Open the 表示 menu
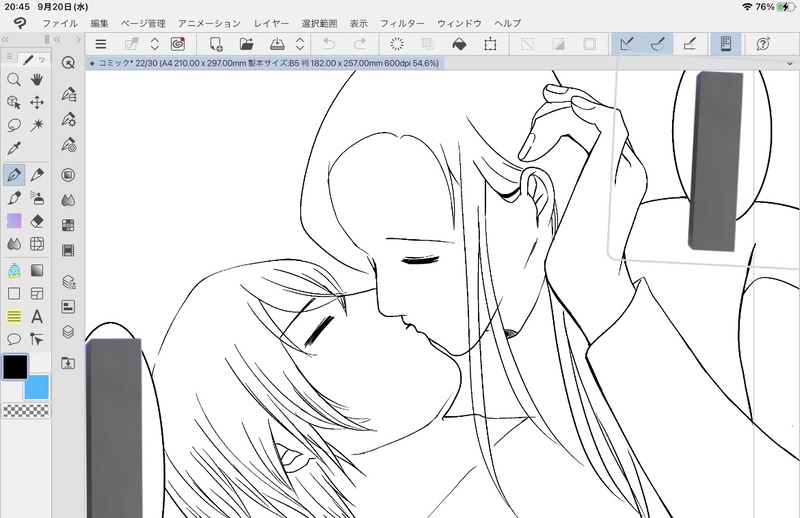The image size is (800, 518). pos(358,23)
